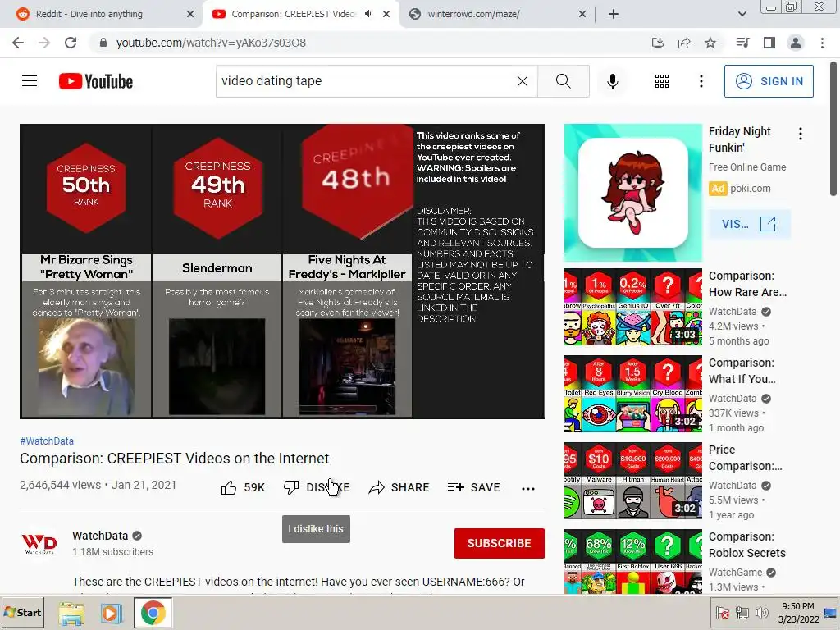Start voice search with microphone

(x=612, y=81)
